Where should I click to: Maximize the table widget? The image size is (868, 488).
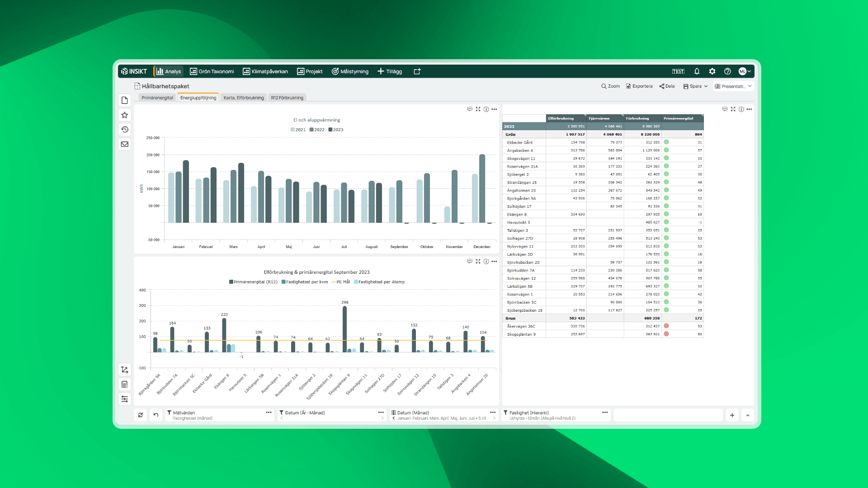733,109
